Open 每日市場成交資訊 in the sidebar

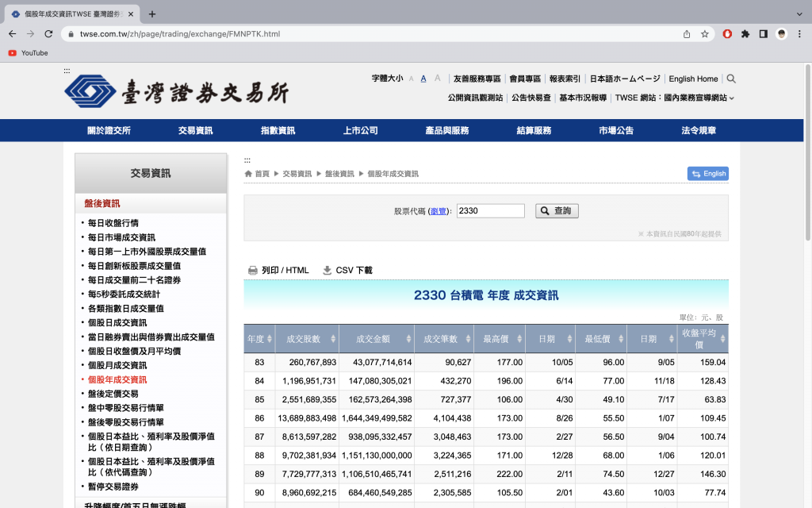click(x=121, y=237)
